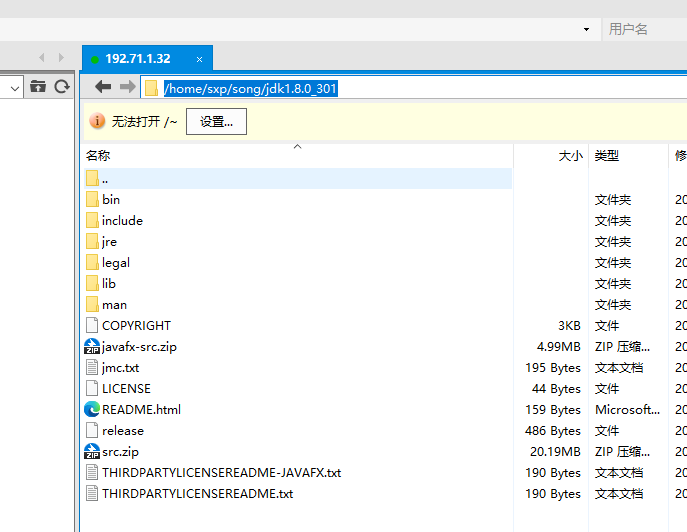The image size is (687, 532).
Task: Click the folder icon beside path field
Action: pyautogui.click(x=151, y=88)
